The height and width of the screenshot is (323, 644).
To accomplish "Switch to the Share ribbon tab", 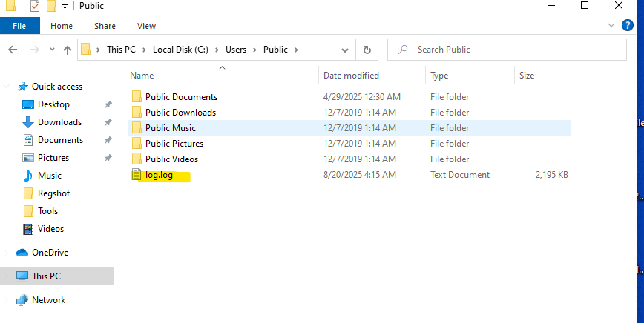I will click(105, 26).
